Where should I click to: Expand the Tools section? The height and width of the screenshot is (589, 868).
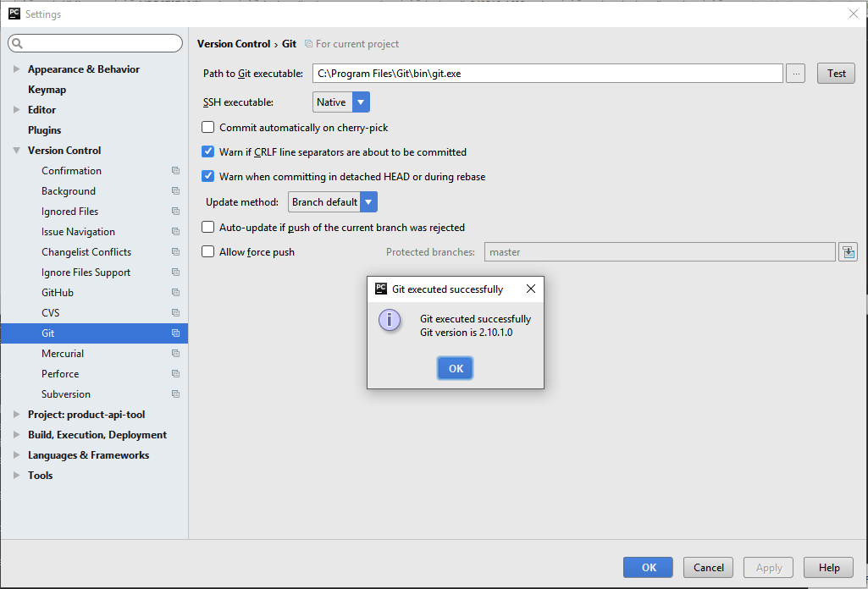16,475
